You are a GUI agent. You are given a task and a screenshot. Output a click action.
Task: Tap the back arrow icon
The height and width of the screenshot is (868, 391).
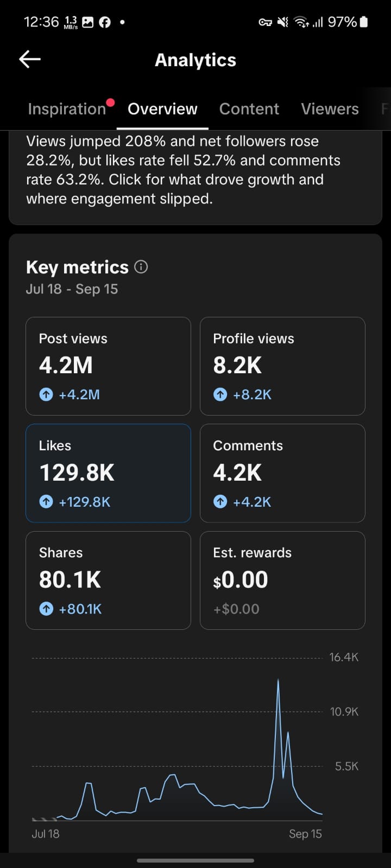pos(30,59)
